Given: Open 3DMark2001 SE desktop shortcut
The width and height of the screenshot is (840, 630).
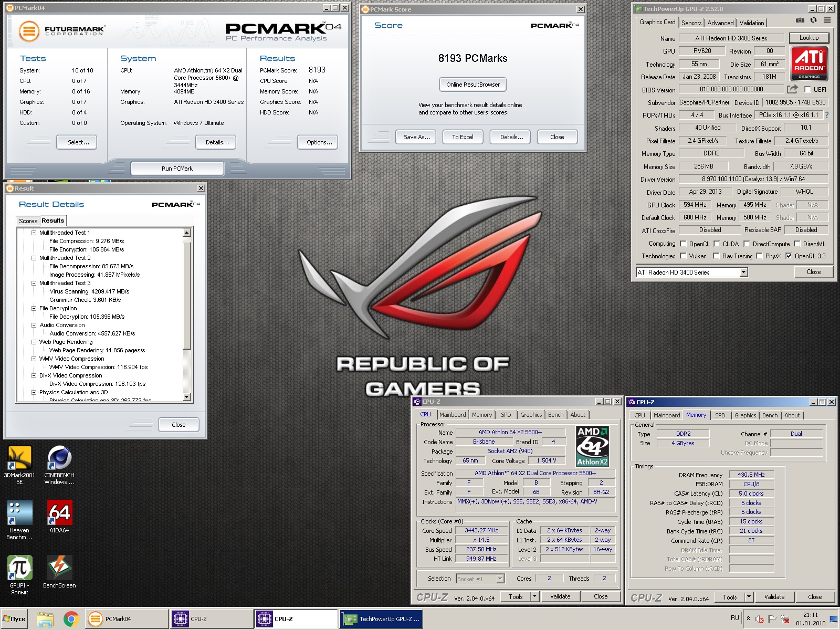Looking at the screenshot, I should [19, 465].
